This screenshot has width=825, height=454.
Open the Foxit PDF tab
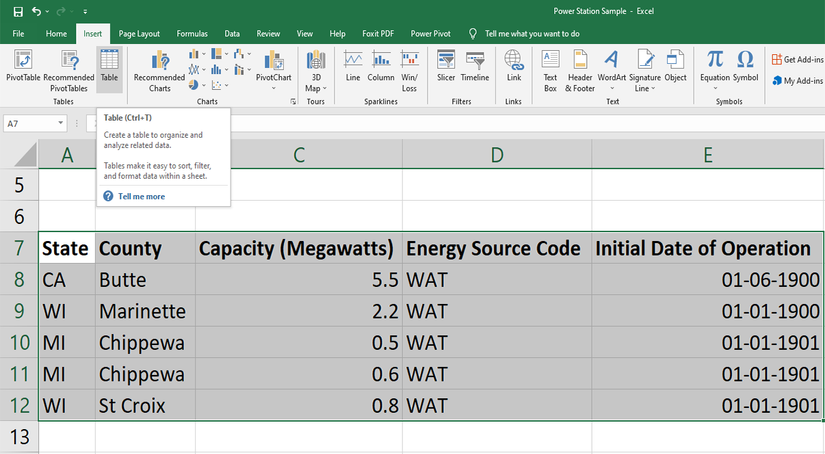tap(378, 34)
